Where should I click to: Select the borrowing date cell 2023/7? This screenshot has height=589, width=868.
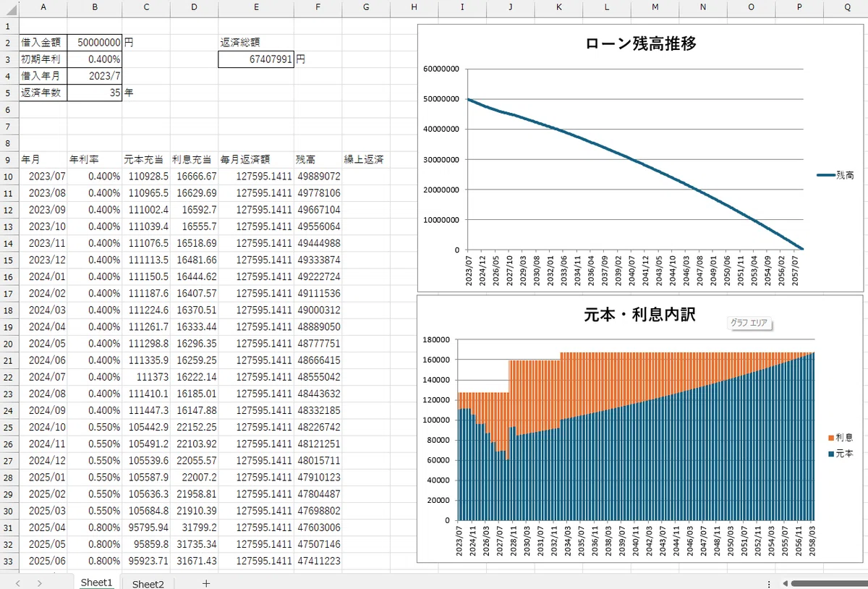pyautogui.click(x=95, y=76)
